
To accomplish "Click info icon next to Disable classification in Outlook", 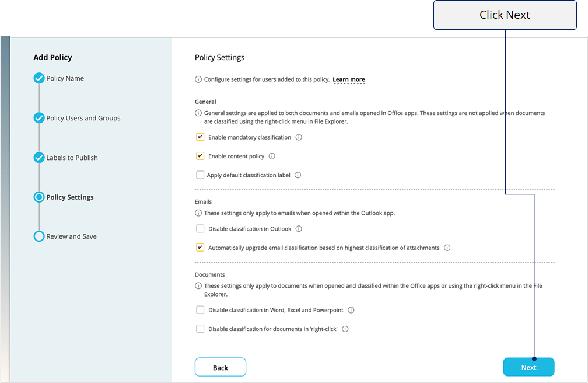I will (299, 229).
